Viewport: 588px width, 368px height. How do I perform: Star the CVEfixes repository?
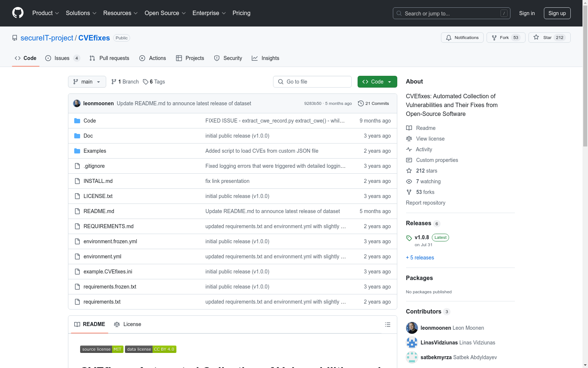click(549, 38)
